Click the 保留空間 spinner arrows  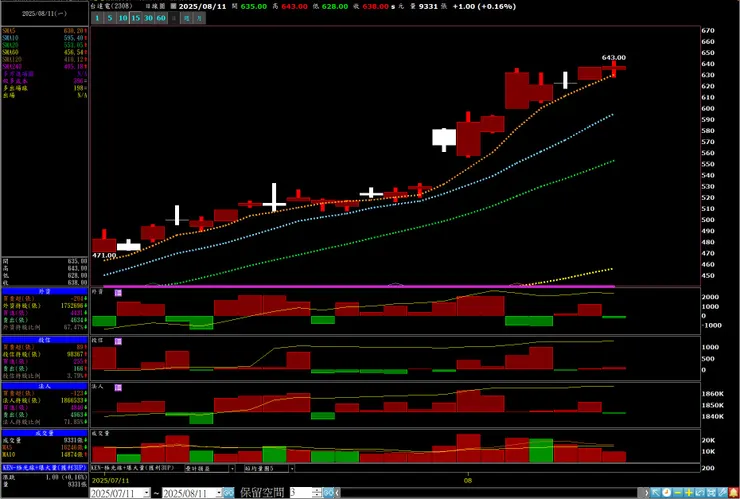317,493
